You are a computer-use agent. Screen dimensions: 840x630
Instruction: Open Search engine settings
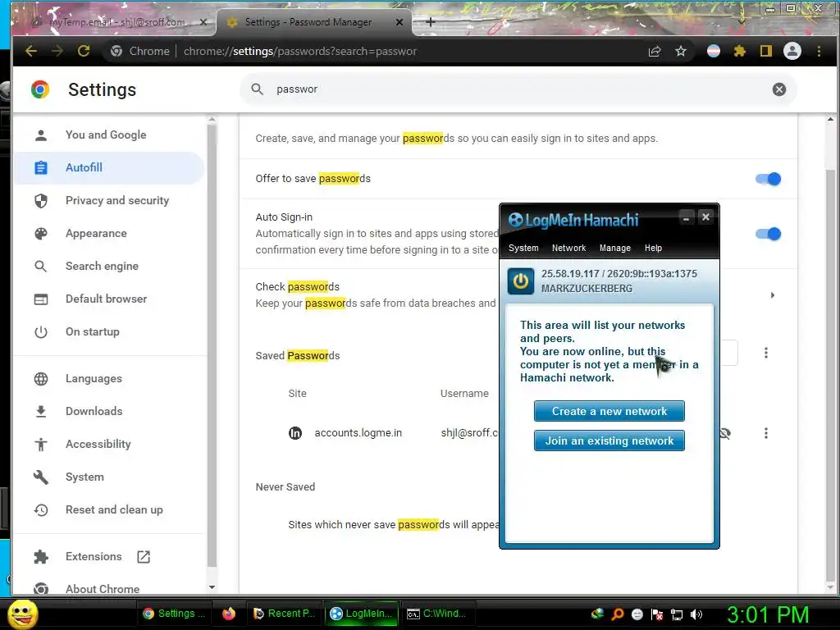click(109, 267)
